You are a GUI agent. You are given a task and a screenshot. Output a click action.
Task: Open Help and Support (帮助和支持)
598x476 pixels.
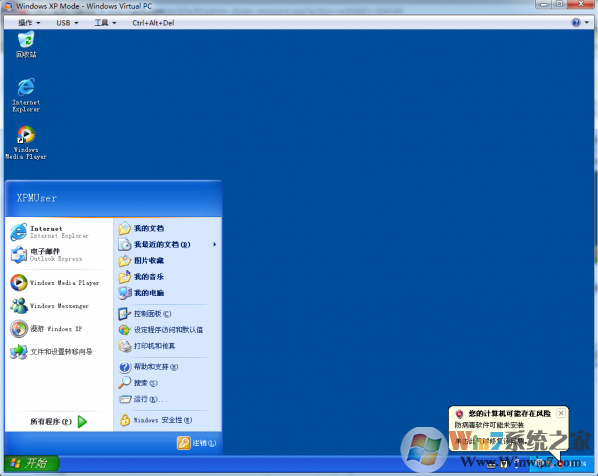coord(148,367)
